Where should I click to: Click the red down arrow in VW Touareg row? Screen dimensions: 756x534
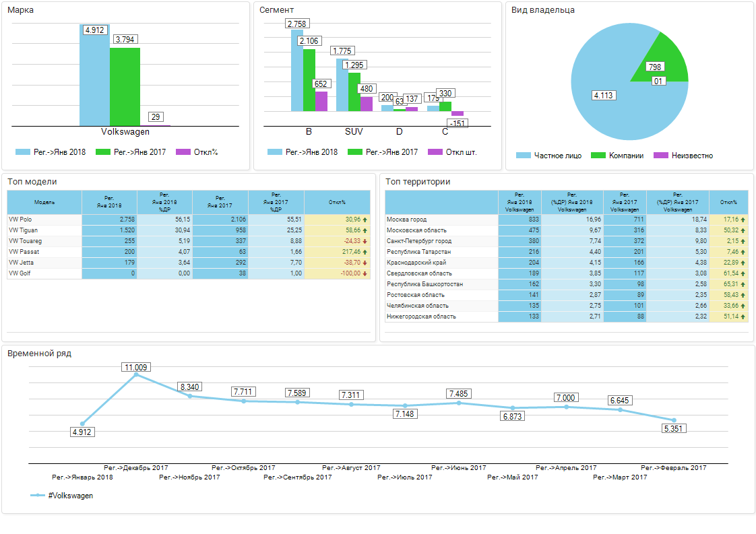365,241
